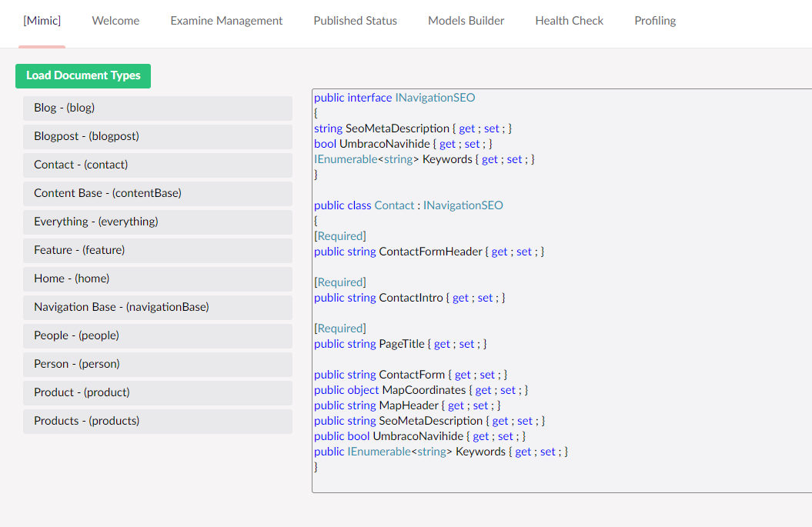This screenshot has width=812, height=527.
Task: Select the Blog - (blog) document type
Action: [158, 108]
